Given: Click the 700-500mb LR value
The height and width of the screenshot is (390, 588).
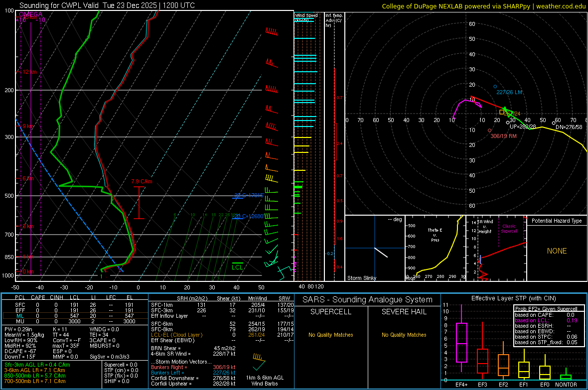Looking at the screenshot, I should tap(35, 382).
